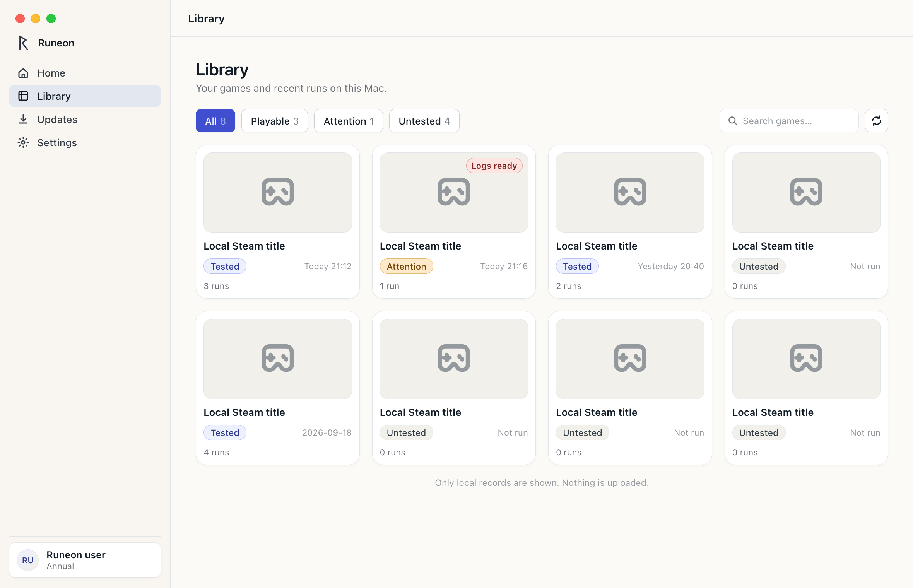Open the game thumbnail with 4 runs
Image resolution: width=913 pixels, height=588 pixels.
pos(278,359)
